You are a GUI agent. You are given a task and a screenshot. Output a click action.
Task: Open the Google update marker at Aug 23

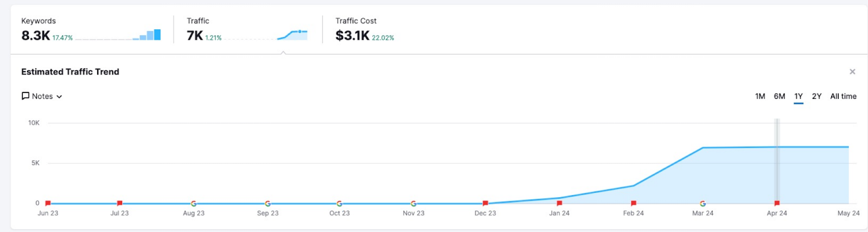pos(194,204)
